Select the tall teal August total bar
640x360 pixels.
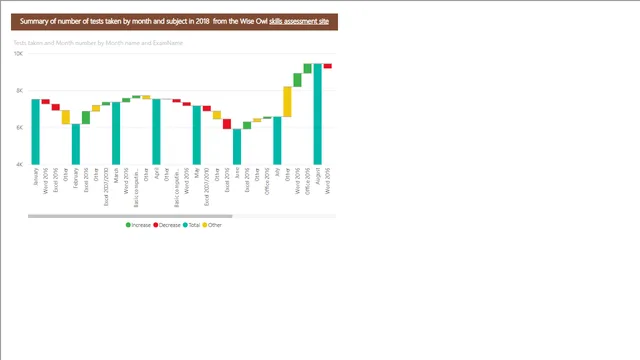pos(318,114)
